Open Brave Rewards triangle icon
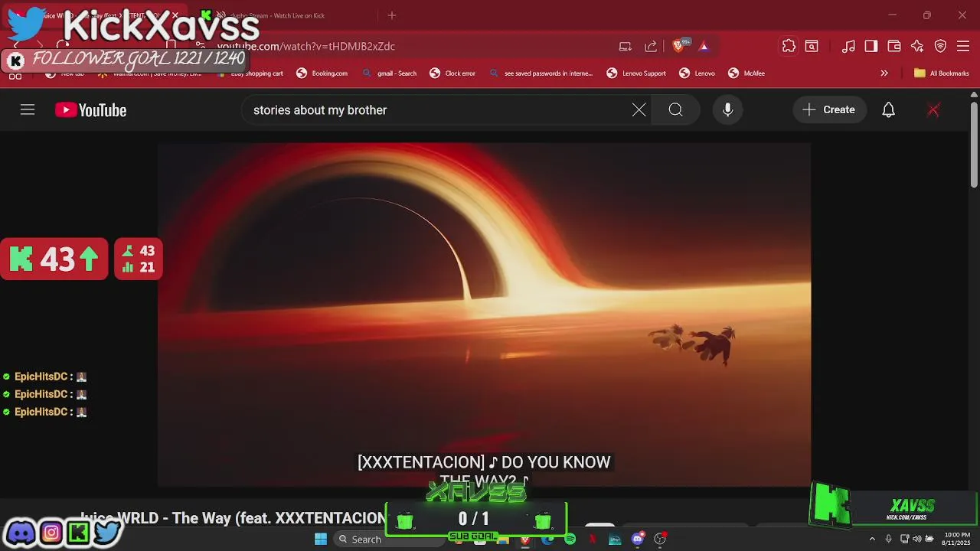Image resolution: width=980 pixels, height=551 pixels. coord(704,46)
